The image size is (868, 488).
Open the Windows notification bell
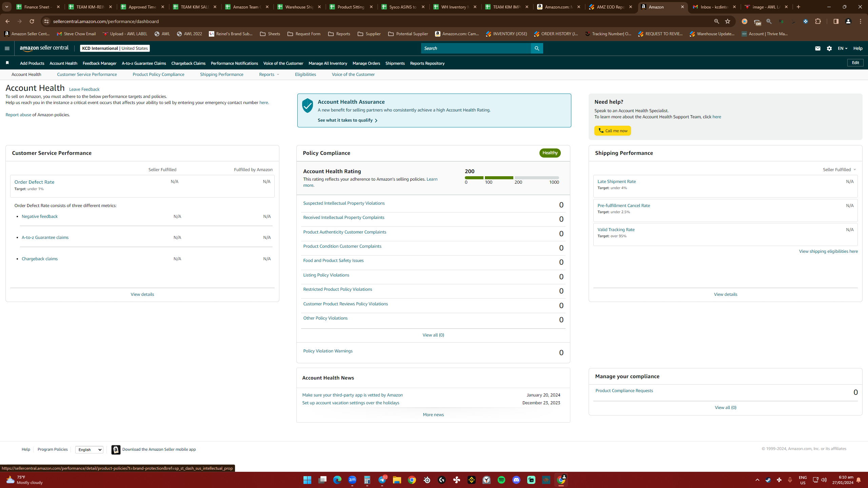859,480
